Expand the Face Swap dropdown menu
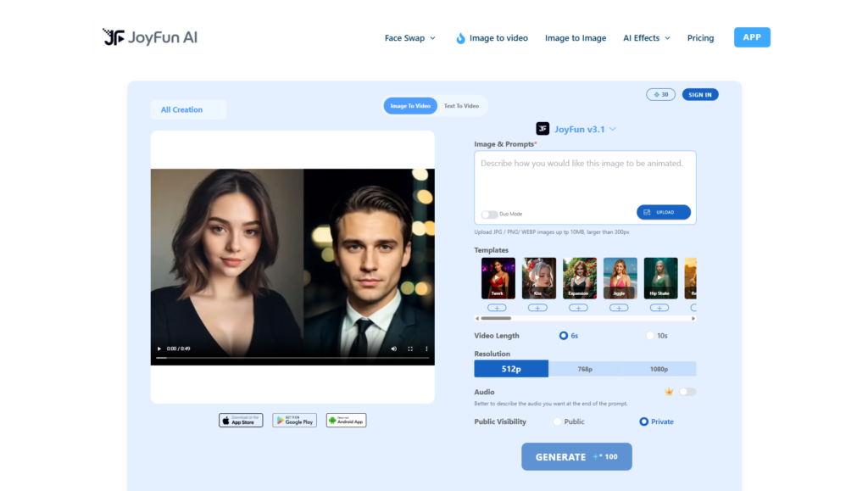 409,38
